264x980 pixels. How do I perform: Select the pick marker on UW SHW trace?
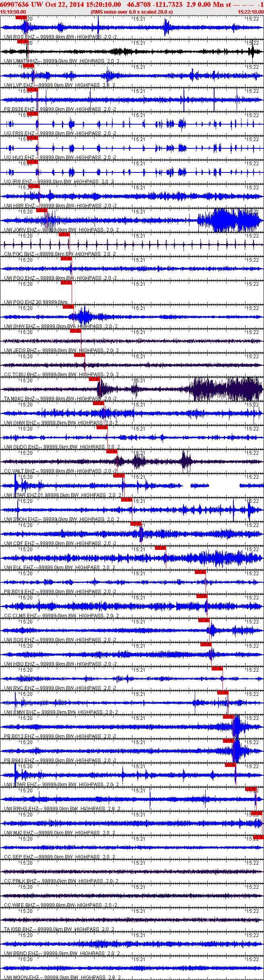point(68,307)
